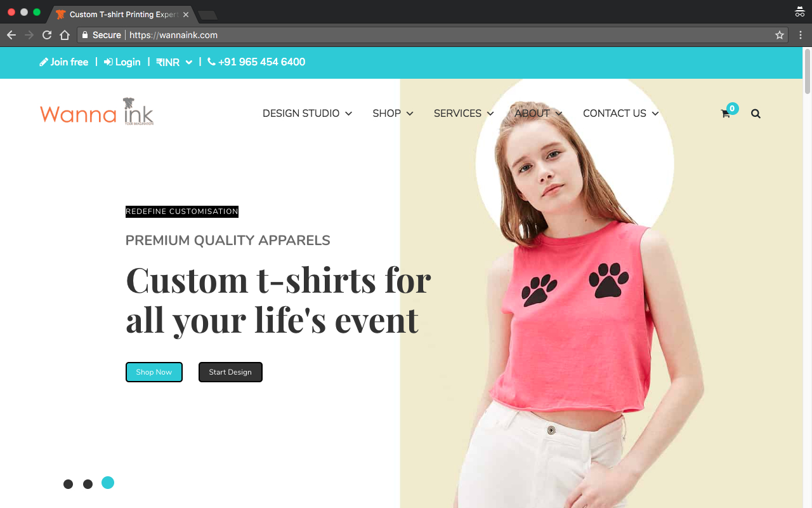Image resolution: width=812 pixels, height=508 pixels.
Task: Click the Start Design button
Action: coord(230,372)
